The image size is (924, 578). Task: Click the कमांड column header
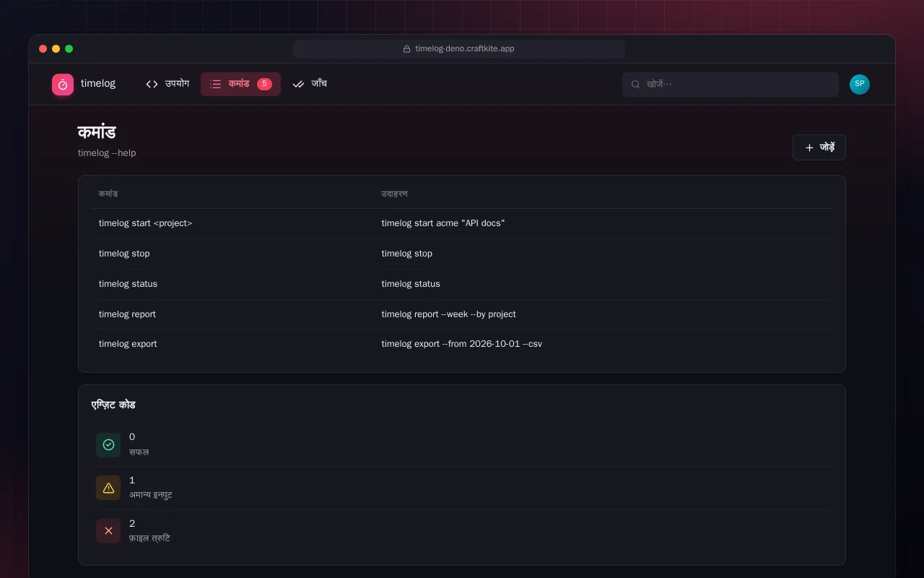point(108,194)
